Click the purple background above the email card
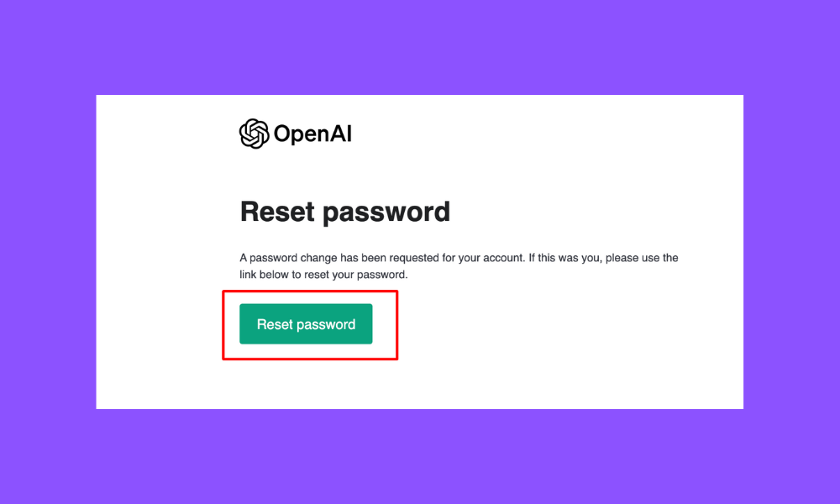This screenshot has height=504, width=840. coord(420,47)
